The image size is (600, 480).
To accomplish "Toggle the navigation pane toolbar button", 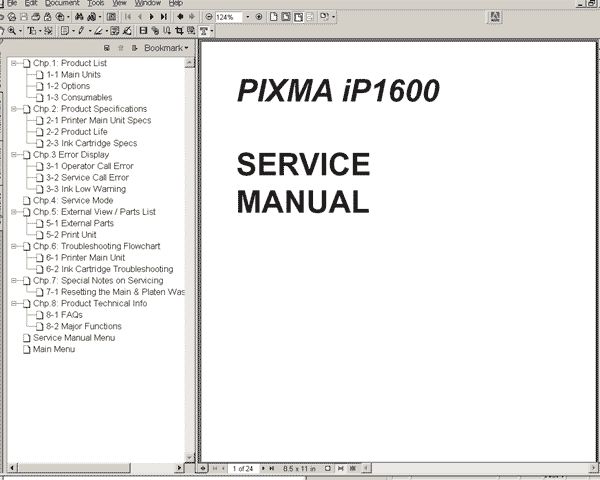I will 111,17.
